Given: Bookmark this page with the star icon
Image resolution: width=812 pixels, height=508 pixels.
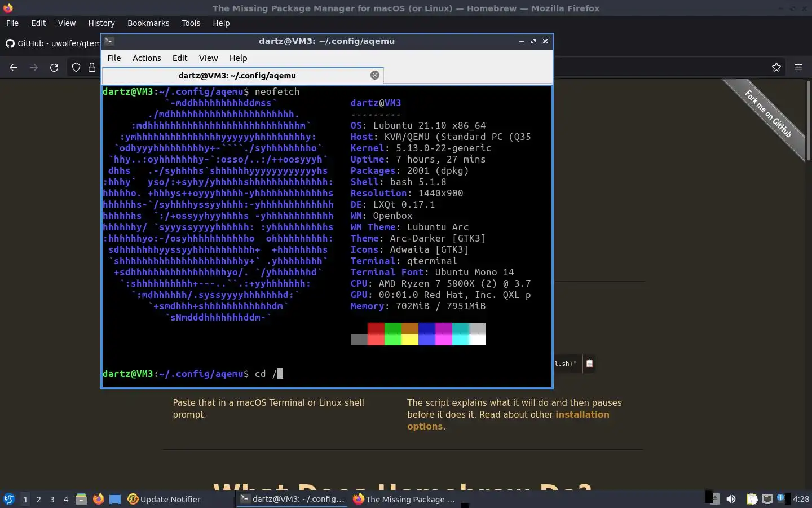Looking at the screenshot, I should point(776,67).
